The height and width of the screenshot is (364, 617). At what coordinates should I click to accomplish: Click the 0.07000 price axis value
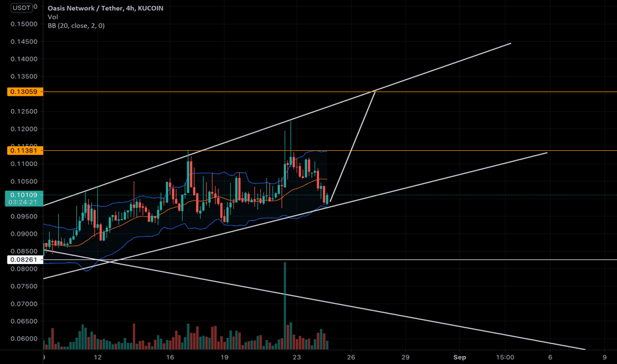coord(24,304)
